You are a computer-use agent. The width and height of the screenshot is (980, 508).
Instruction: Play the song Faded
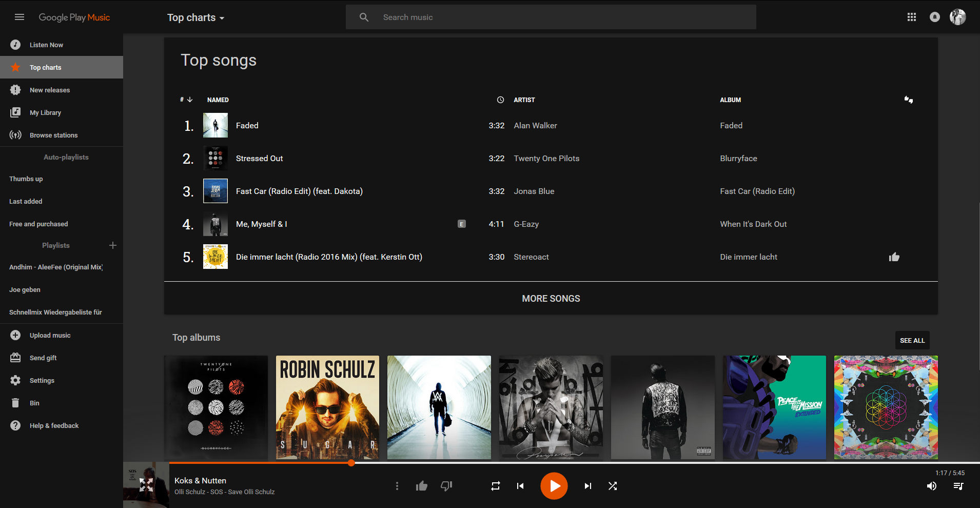coord(247,125)
